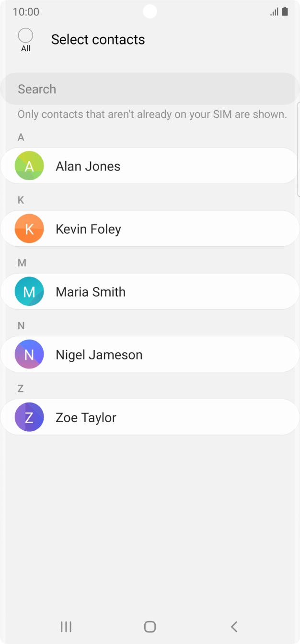This screenshot has width=300, height=644.
Task: Select the Kevin Foley contact name
Action: click(88, 229)
